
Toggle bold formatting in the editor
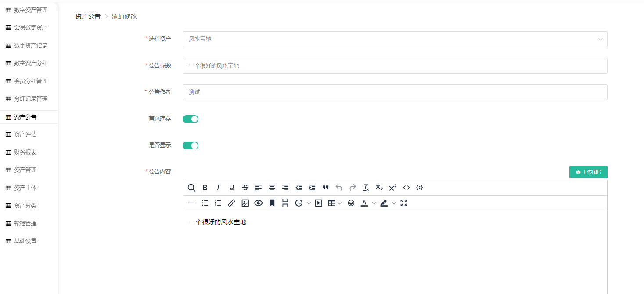(205, 188)
